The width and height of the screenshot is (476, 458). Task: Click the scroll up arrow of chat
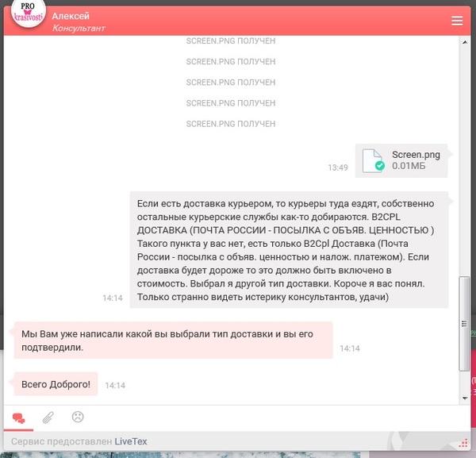465,42
